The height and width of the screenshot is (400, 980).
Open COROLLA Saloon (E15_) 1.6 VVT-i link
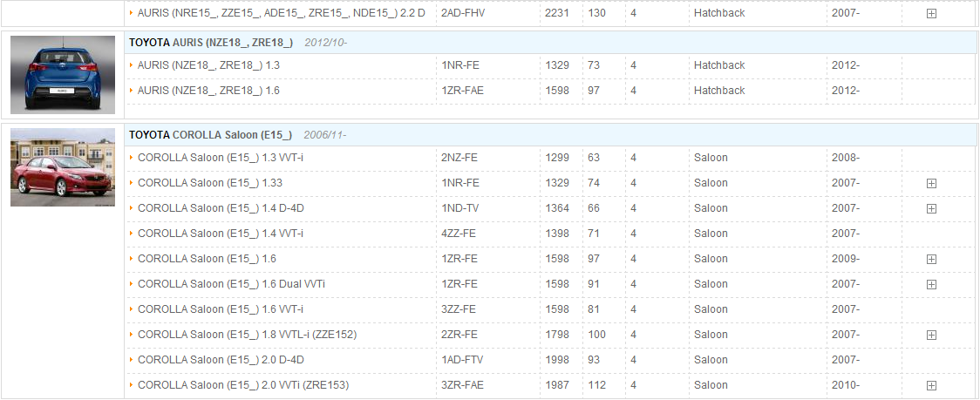[221, 309]
